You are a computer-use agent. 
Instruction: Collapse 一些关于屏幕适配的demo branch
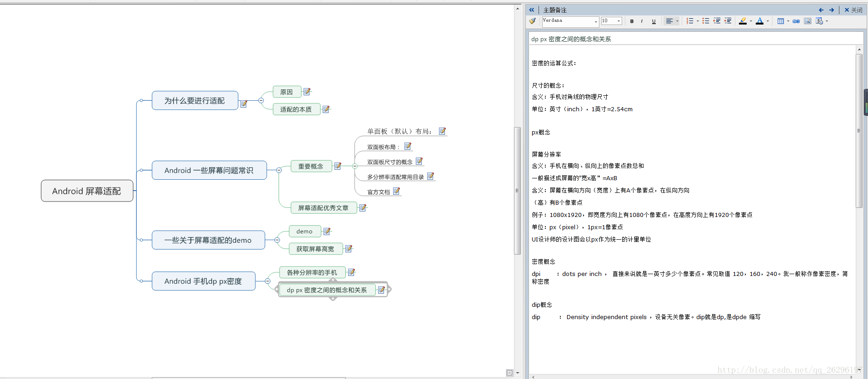pyautogui.click(x=277, y=240)
